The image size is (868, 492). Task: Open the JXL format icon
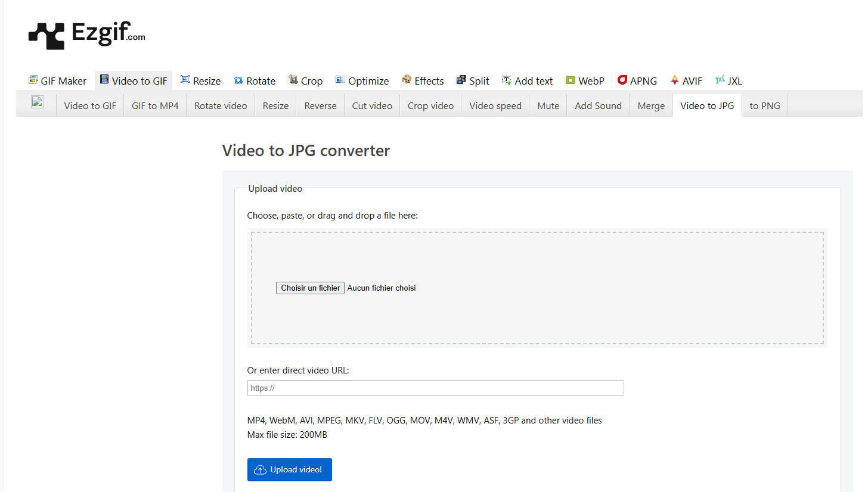click(x=720, y=80)
